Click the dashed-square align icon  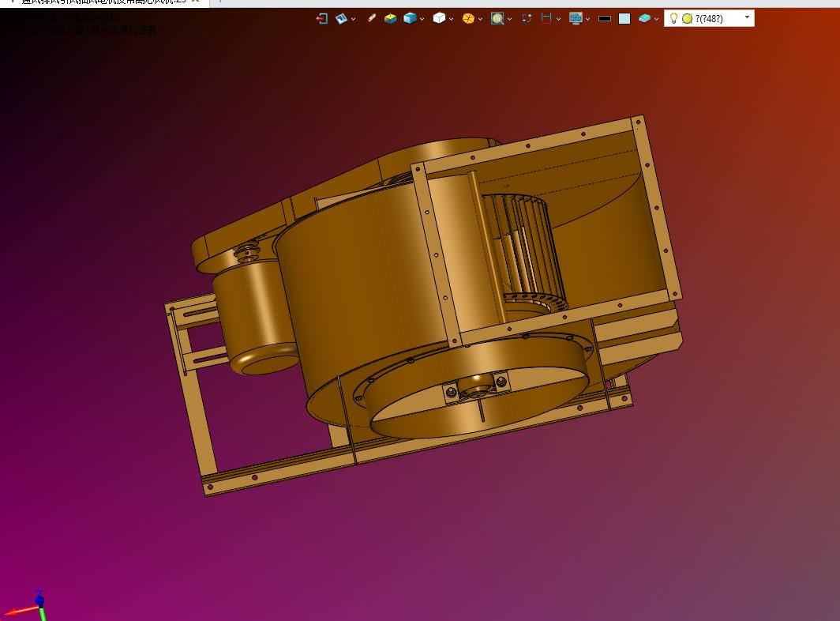[x=527, y=18]
